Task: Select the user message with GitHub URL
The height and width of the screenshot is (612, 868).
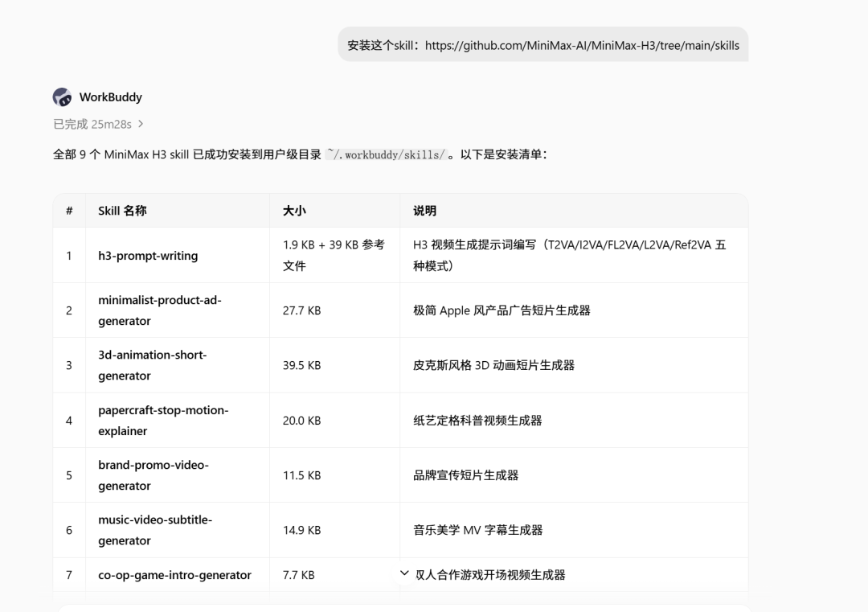Action: pyautogui.click(x=543, y=44)
